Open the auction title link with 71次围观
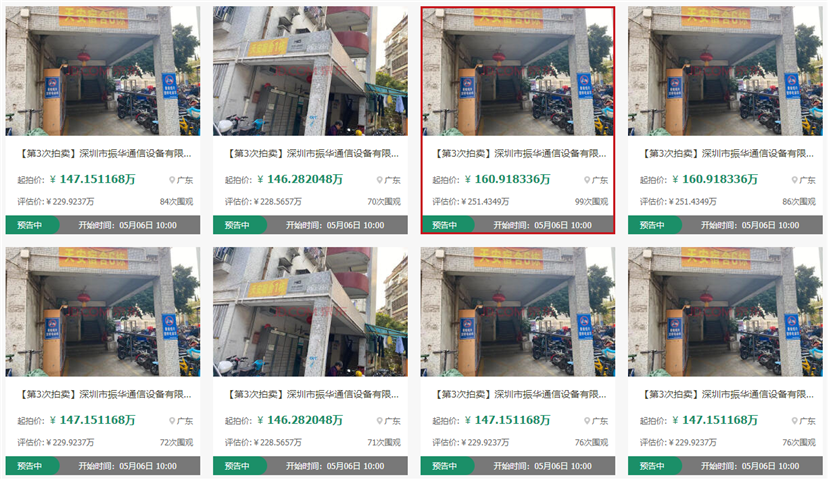Viewport: 828px width, 479px height. pos(312,395)
